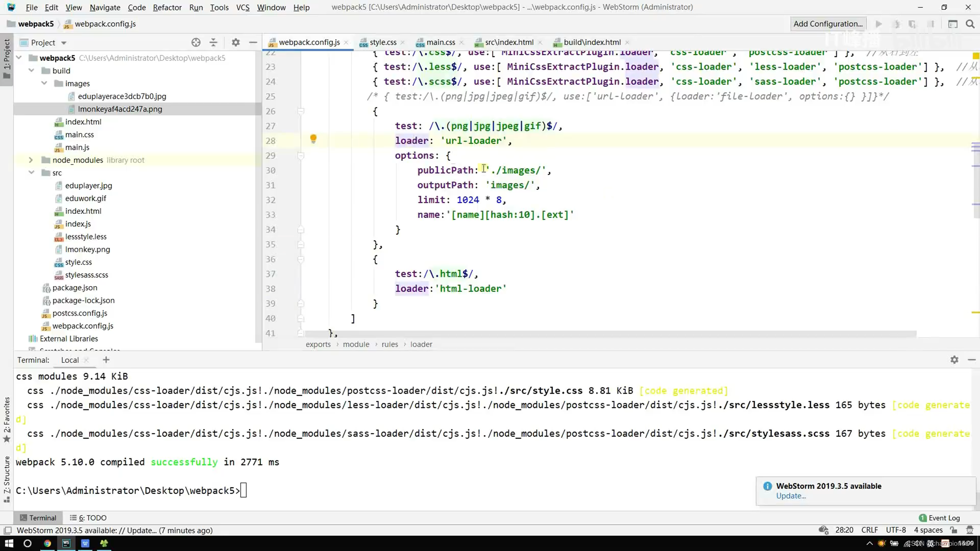Fold the code block at line 26
Image resolution: width=980 pixels, height=551 pixels.
tap(301, 111)
